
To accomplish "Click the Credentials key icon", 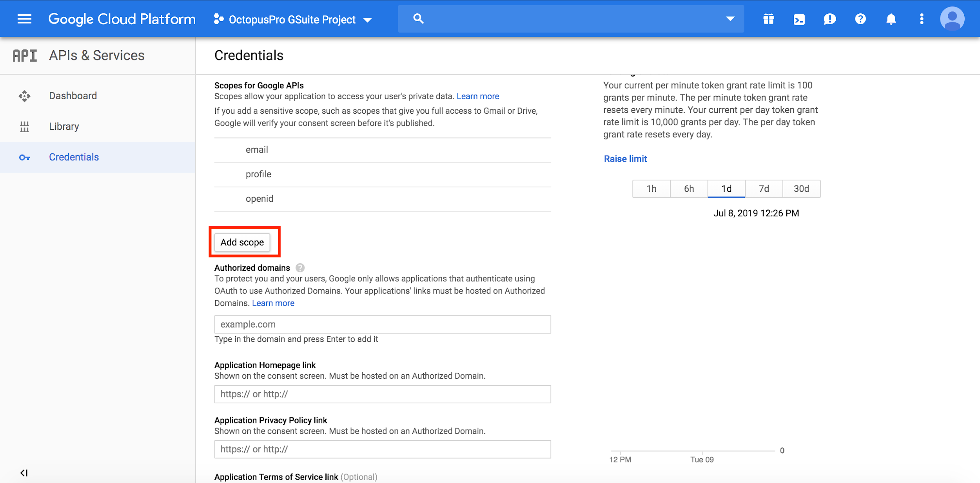I will click(x=24, y=157).
